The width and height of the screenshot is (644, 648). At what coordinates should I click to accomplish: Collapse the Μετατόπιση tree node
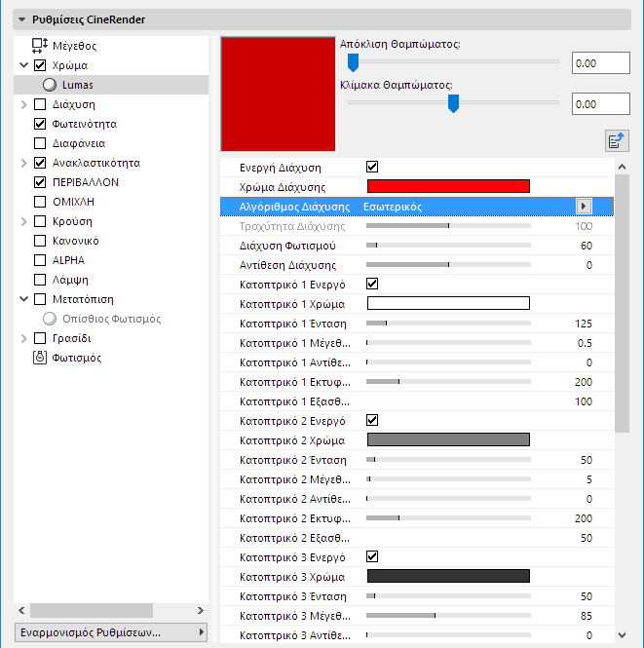pos(24,299)
